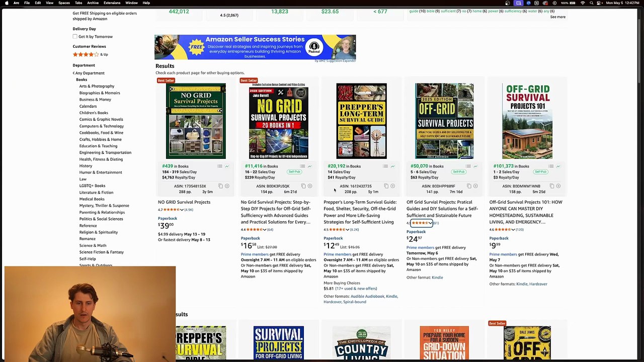Click the plus circle icon beside ASIN B0DMWM1WNB
The image size is (644, 362).
tap(558, 187)
